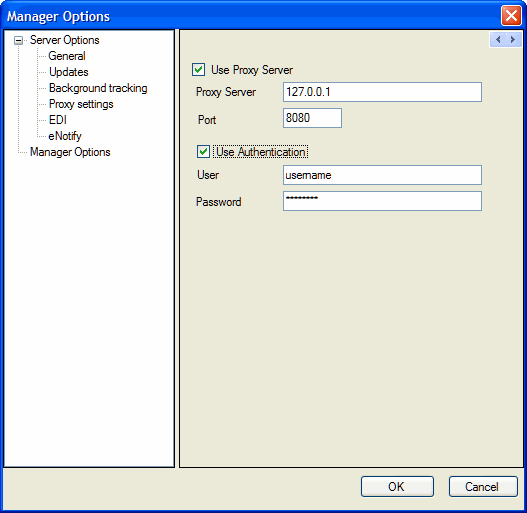Select the Manager Options tree item

[x=70, y=152]
